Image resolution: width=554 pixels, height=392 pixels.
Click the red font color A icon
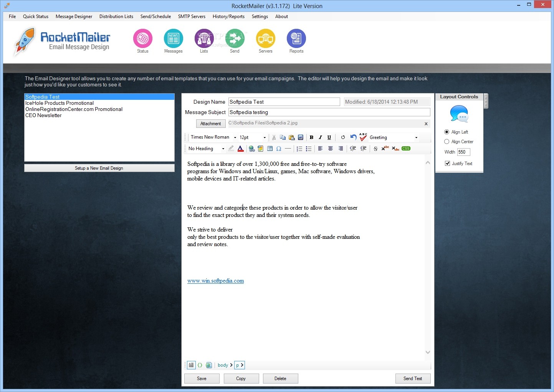pyautogui.click(x=240, y=149)
